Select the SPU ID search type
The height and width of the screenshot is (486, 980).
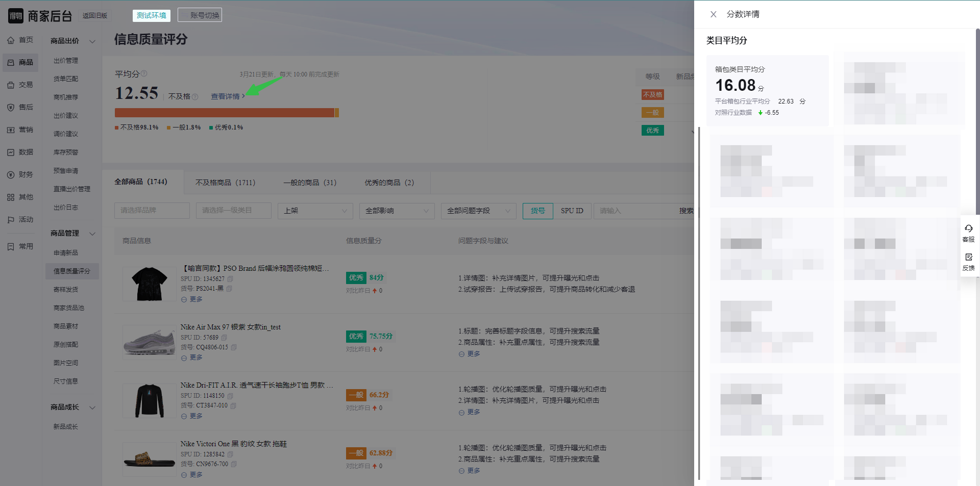(572, 211)
